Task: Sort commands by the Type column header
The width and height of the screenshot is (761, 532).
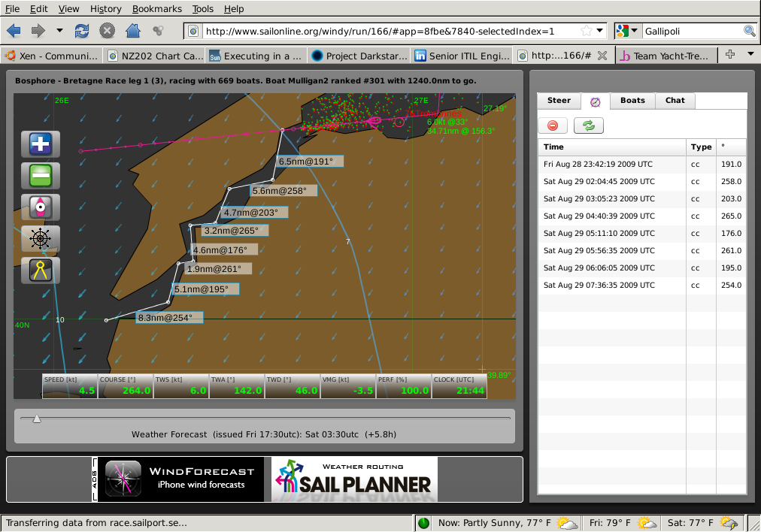Action: pos(701,147)
